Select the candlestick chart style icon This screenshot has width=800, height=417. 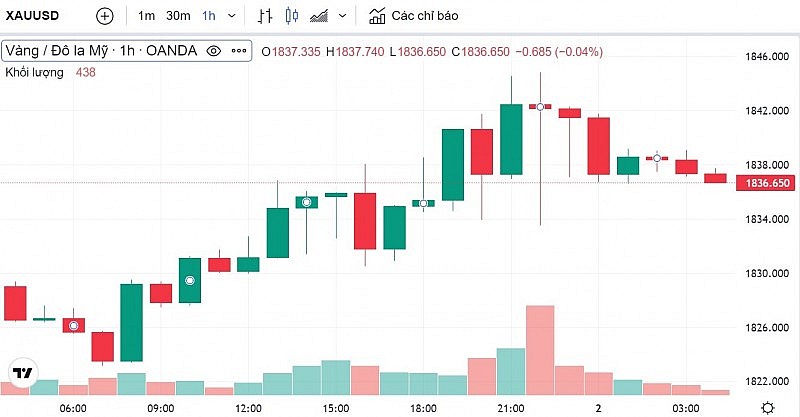click(292, 16)
